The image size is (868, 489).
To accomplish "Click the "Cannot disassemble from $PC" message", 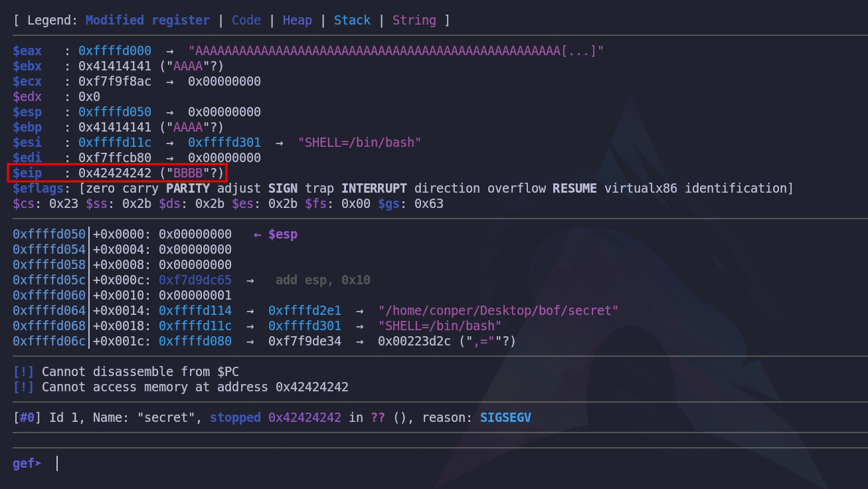I will 139,372.
